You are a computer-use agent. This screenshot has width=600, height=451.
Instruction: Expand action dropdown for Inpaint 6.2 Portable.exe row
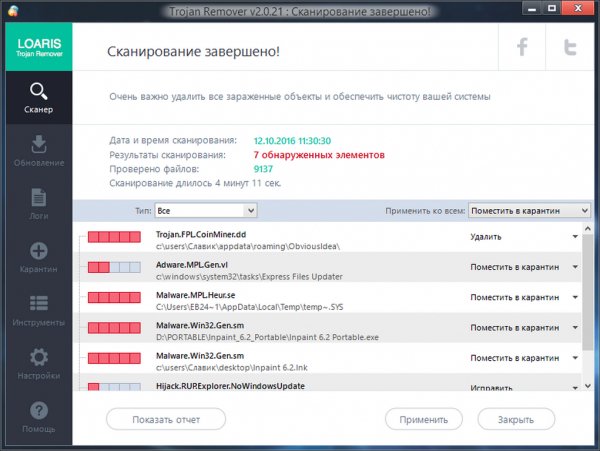click(575, 327)
